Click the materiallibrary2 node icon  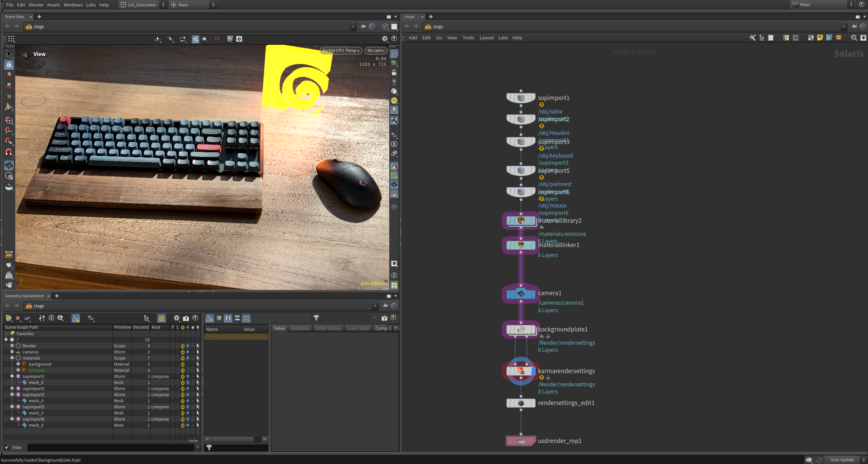[x=521, y=221]
